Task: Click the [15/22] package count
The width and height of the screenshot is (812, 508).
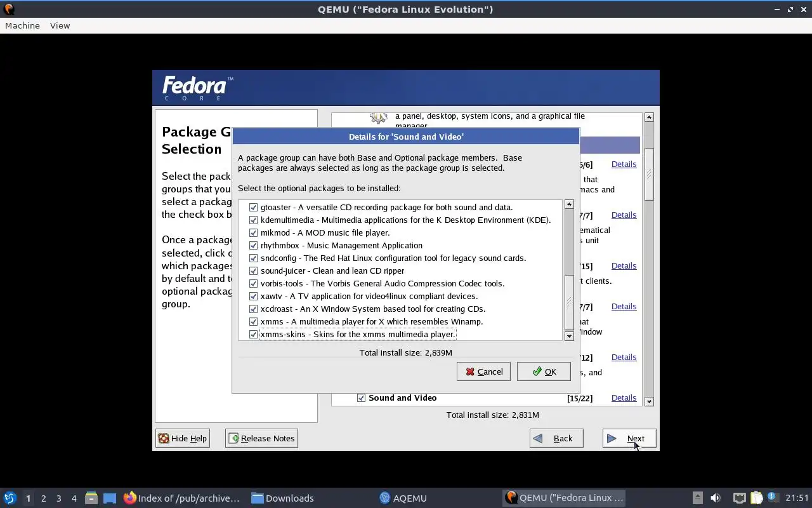Action: pyautogui.click(x=580, y=398)
